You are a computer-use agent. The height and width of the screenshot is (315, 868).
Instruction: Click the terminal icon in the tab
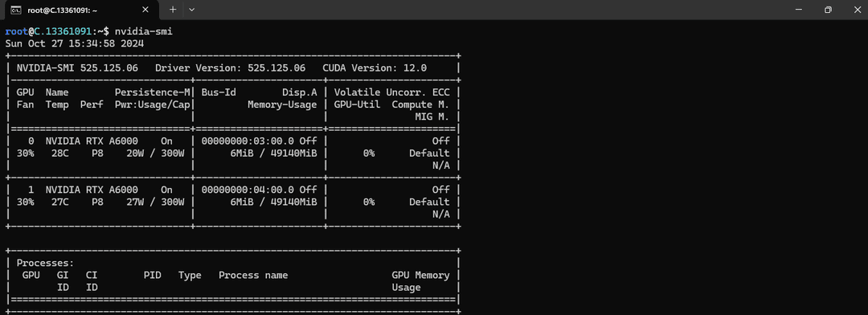point(16,10)
